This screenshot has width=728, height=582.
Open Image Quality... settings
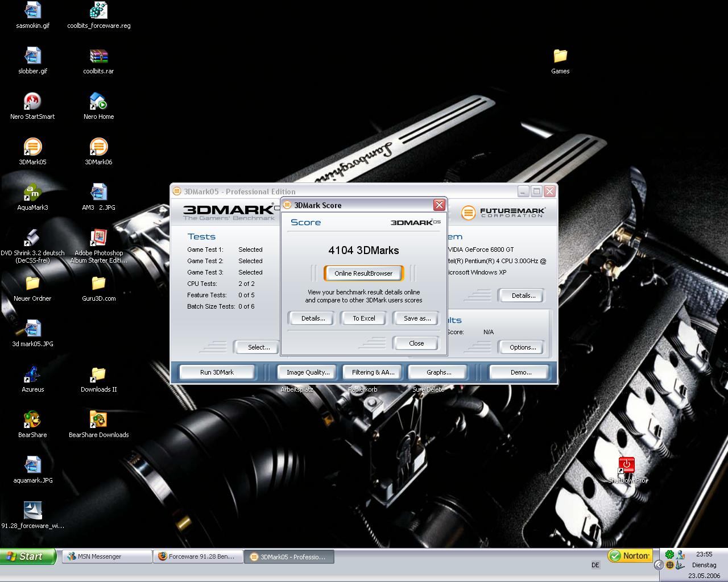point(308,372)
